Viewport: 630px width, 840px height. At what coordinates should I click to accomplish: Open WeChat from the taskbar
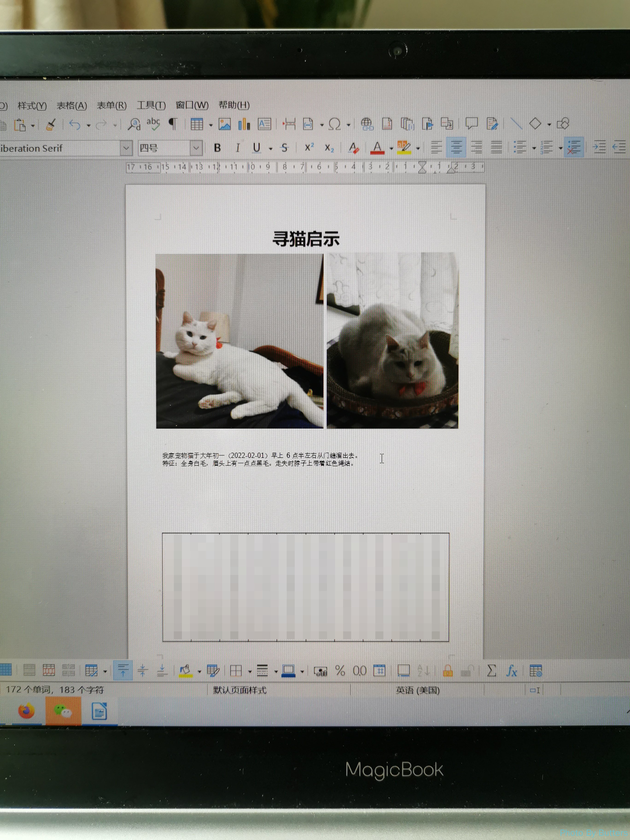(63, 711)
